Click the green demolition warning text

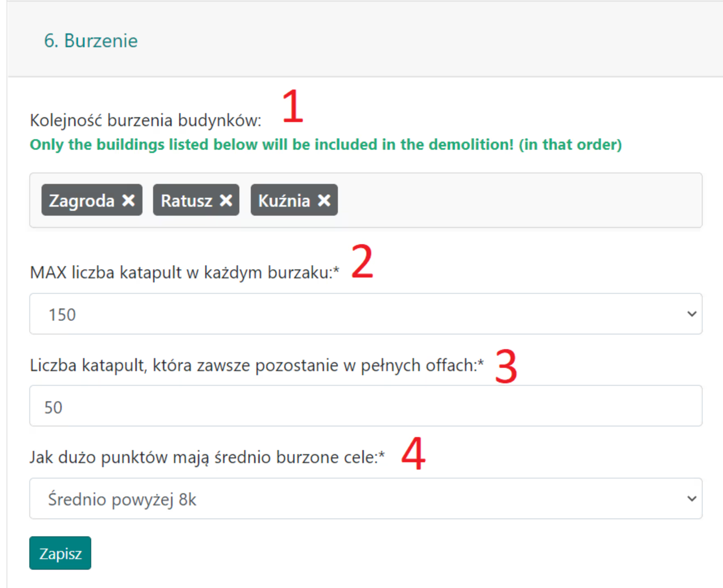point(325,144)
